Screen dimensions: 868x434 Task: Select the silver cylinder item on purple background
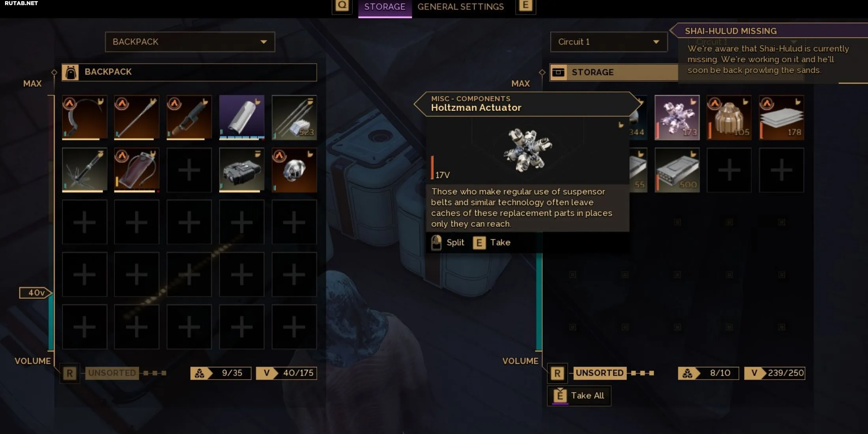tap(241, 118)
